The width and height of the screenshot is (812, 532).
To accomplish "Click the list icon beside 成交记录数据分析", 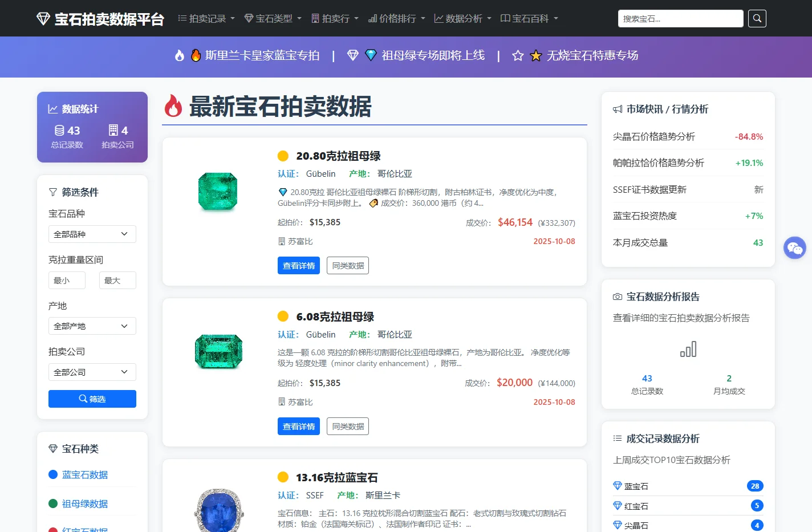I will pos(618,438).
